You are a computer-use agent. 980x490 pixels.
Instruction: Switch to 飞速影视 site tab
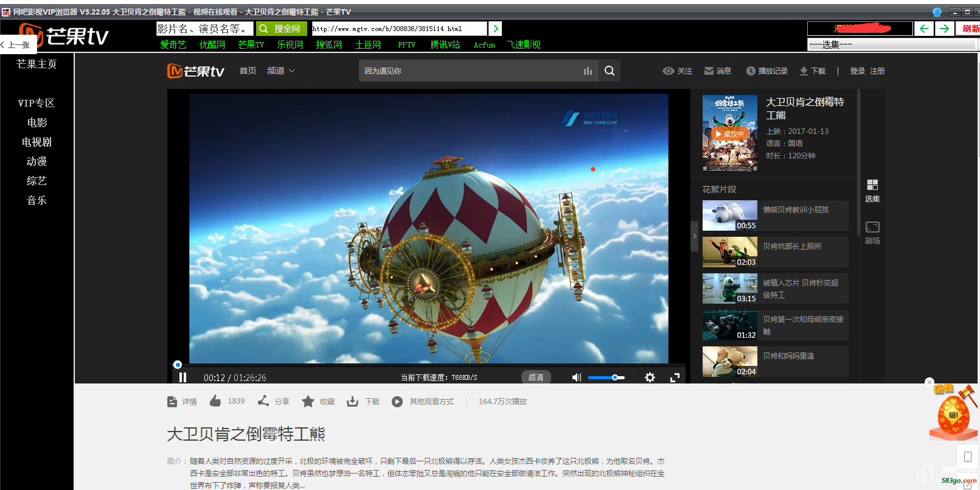click(524, 44)
